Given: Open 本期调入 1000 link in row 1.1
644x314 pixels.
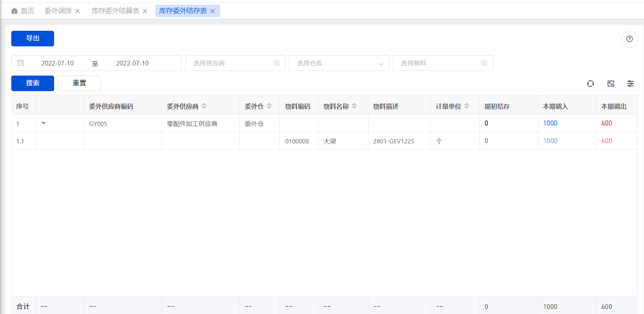Looking at the screenshot, I should (x=550, y=141).
